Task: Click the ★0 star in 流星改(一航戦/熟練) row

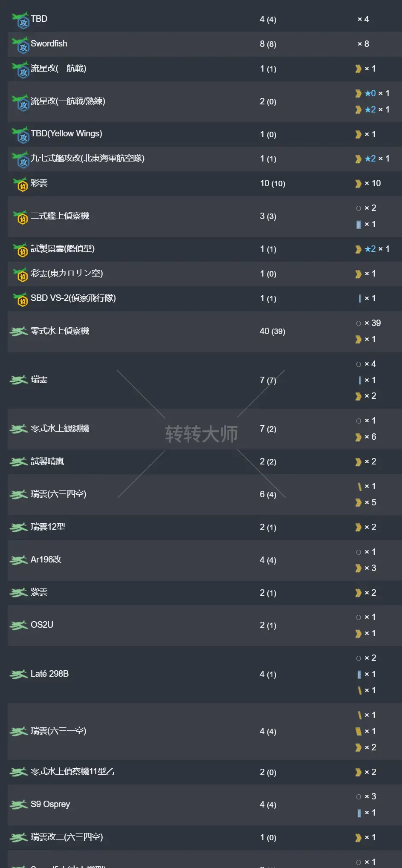Action: click(370, 93)
